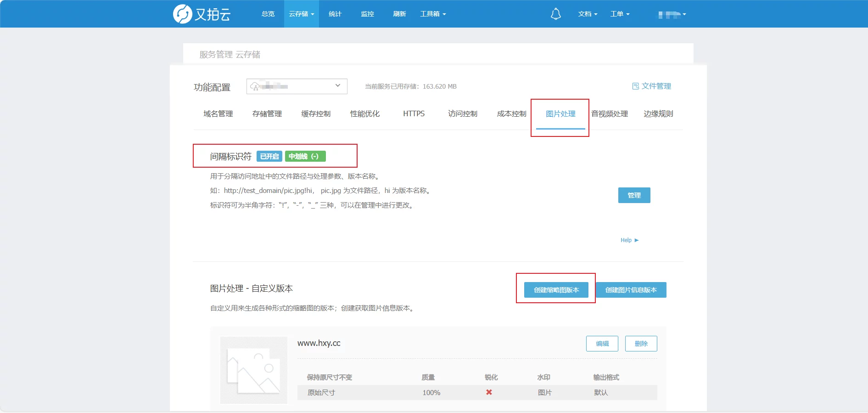Click the red X under 锐化

pos(489,392)
